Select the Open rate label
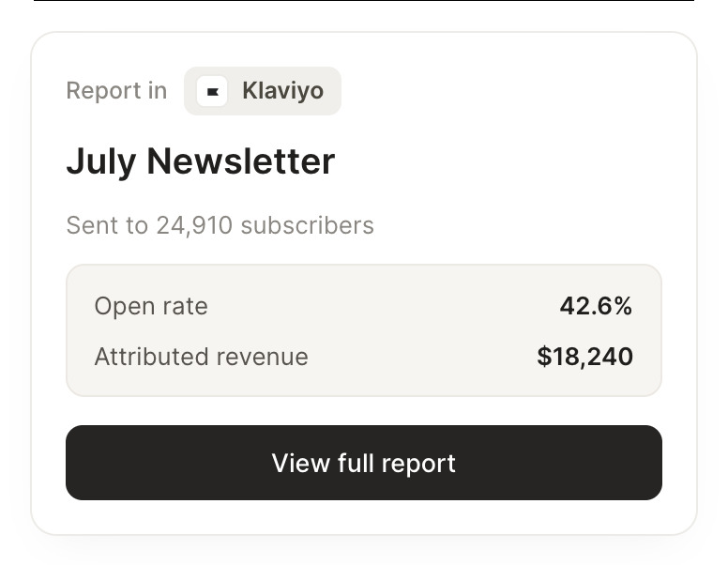 [x=151, y=306]
